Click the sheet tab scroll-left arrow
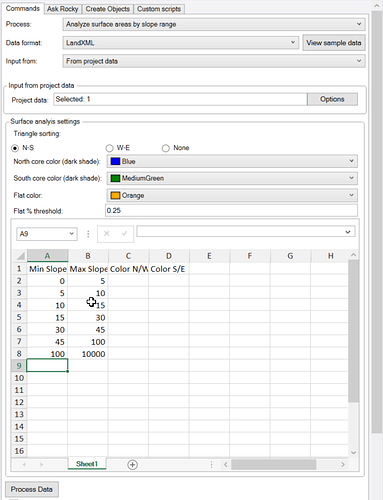The height and width of the screenshot is (500, 383). 24,464
